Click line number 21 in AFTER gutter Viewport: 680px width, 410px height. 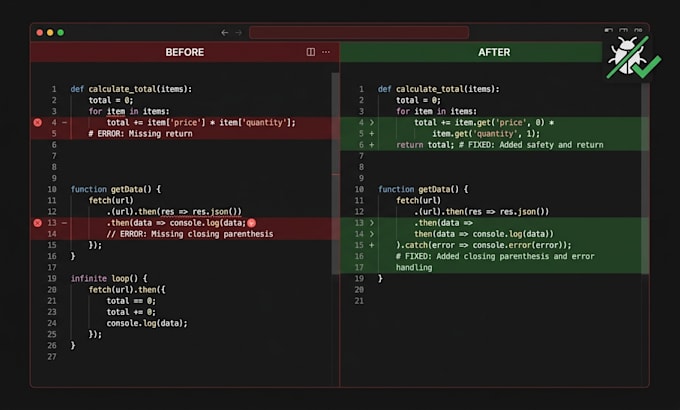tap(359, 301)
